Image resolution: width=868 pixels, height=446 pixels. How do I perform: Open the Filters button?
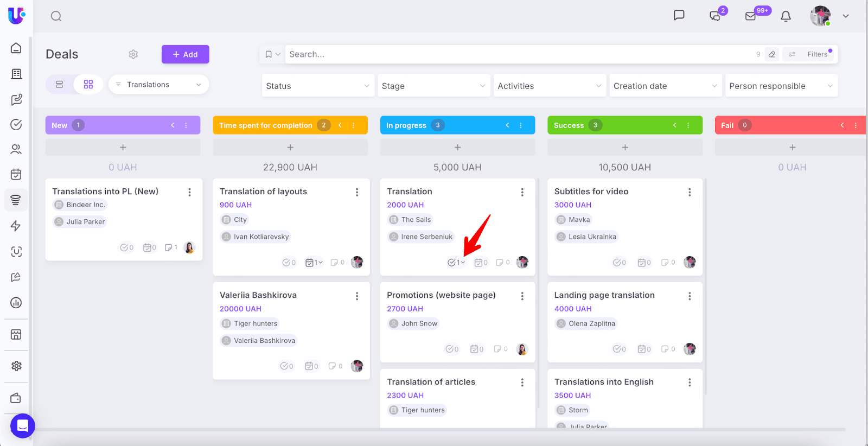810,54
